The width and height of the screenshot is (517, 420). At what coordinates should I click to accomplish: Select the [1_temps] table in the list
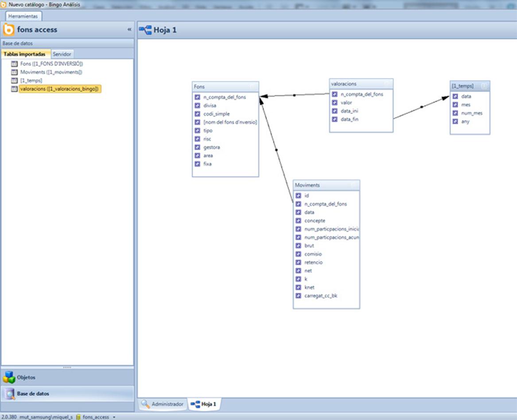click(x=31, y=81)
